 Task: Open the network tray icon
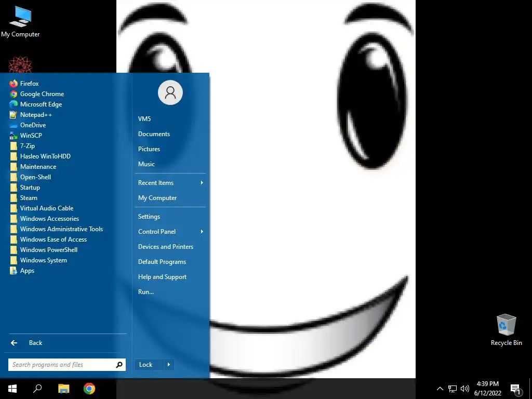tap(453, 389)
